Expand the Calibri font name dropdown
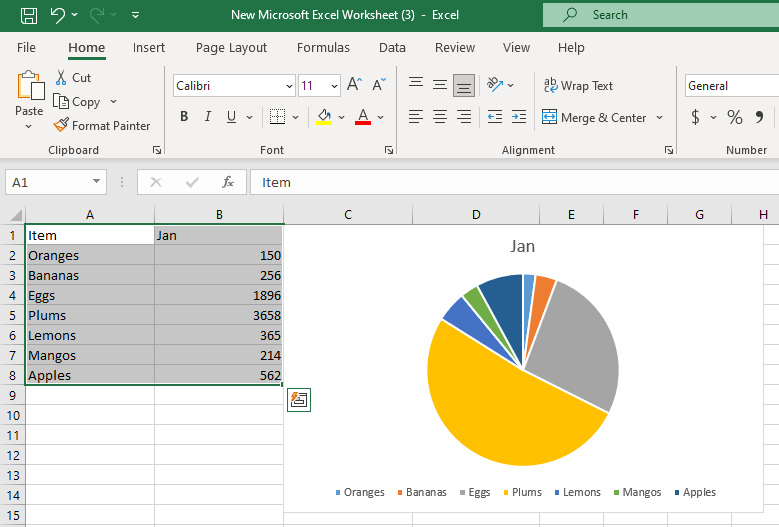The width and height of the screenshot is (779, 527). tap(289, 86)
